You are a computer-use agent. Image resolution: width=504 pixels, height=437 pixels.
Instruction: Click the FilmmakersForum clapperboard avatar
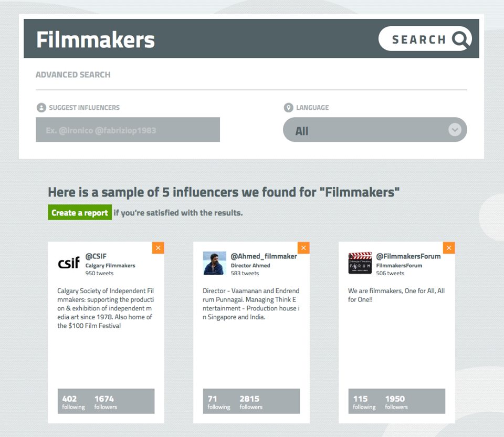[360, 263]
